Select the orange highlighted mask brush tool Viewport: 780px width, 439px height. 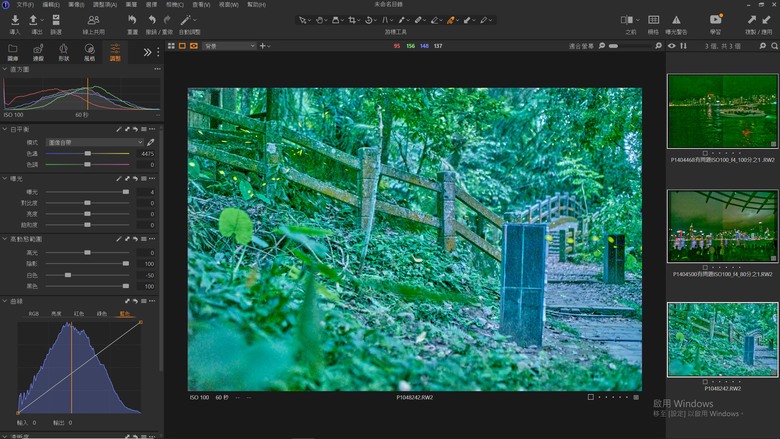coord(451,20)
